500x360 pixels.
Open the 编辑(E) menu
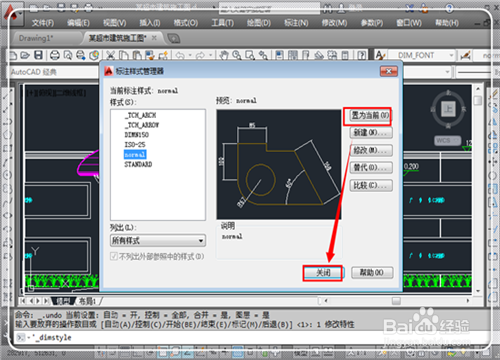pos(78,23)
